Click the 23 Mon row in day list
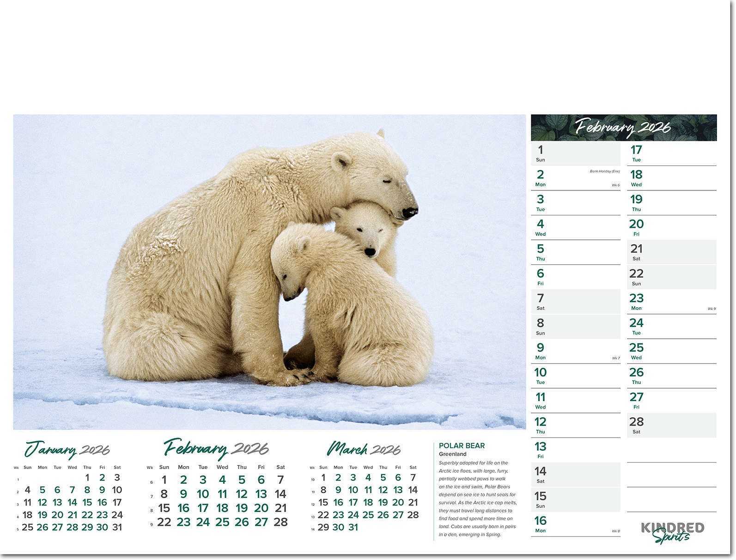 [x=671, y=302]
